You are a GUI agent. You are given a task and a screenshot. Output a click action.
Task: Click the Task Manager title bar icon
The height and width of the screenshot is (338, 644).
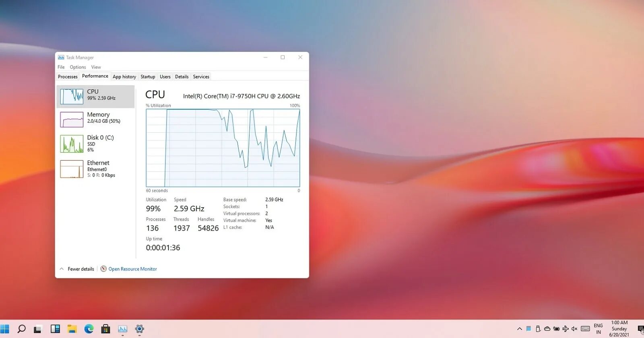pos(61,58)
